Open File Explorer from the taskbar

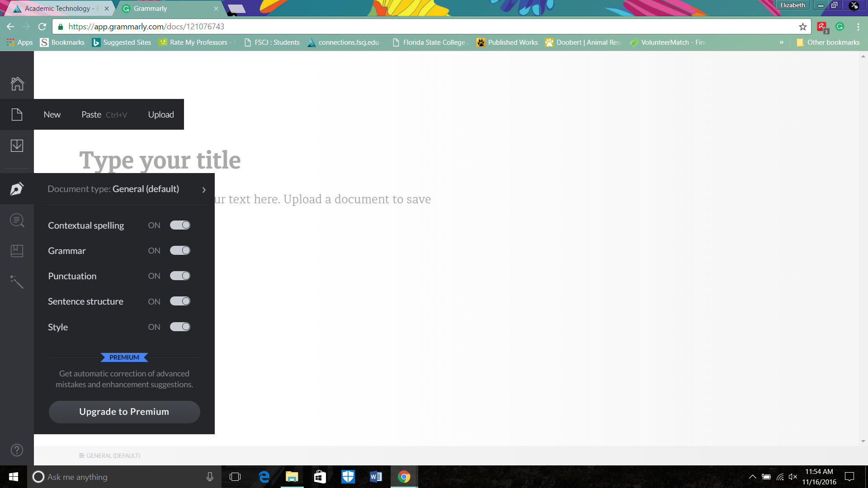(292, 477)
